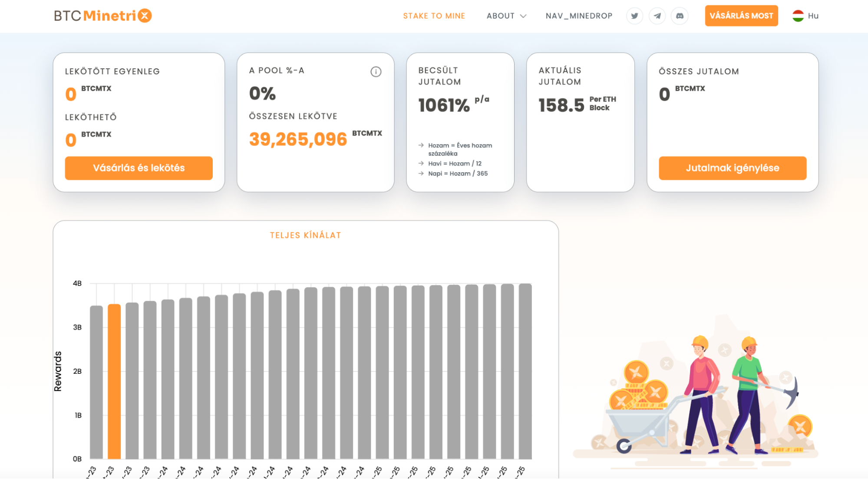This screenshot has width=868, height=479.
Task: Click the first gray bar in chart
Action: click(96, 382)
